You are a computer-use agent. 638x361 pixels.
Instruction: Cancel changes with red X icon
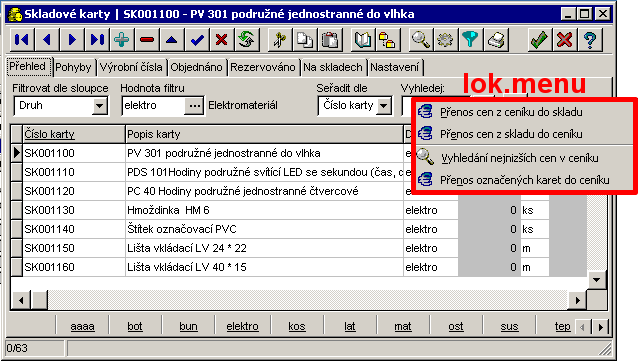pyautogui.click(x=222, y=40)
